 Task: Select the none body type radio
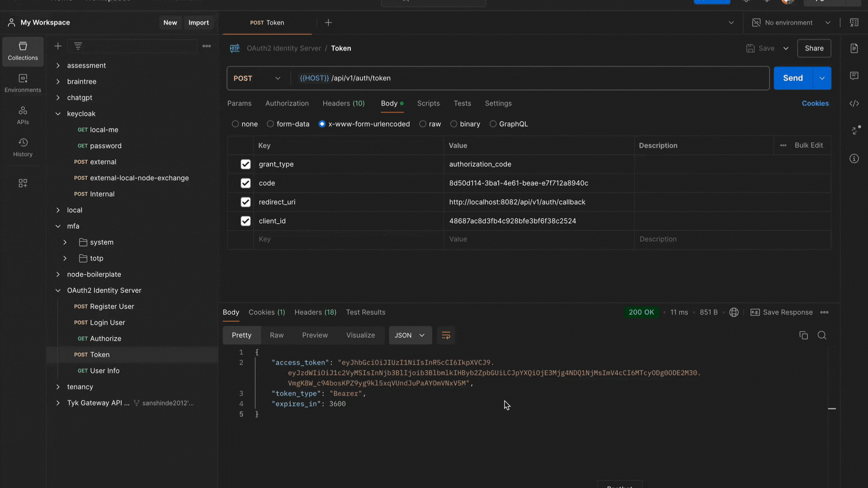[x=235, y=124]
